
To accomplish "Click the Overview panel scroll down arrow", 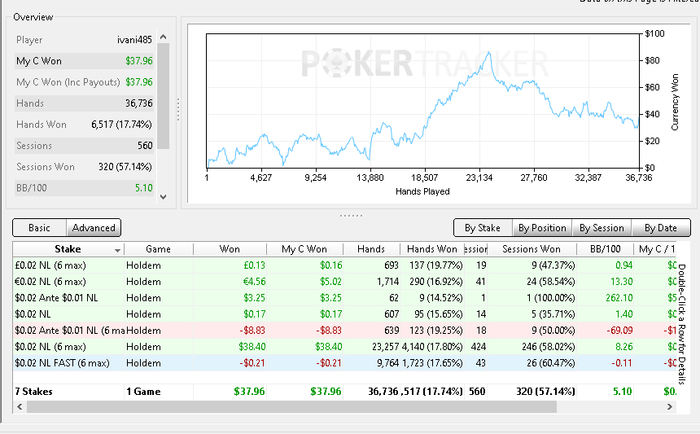I will (163, 197).
